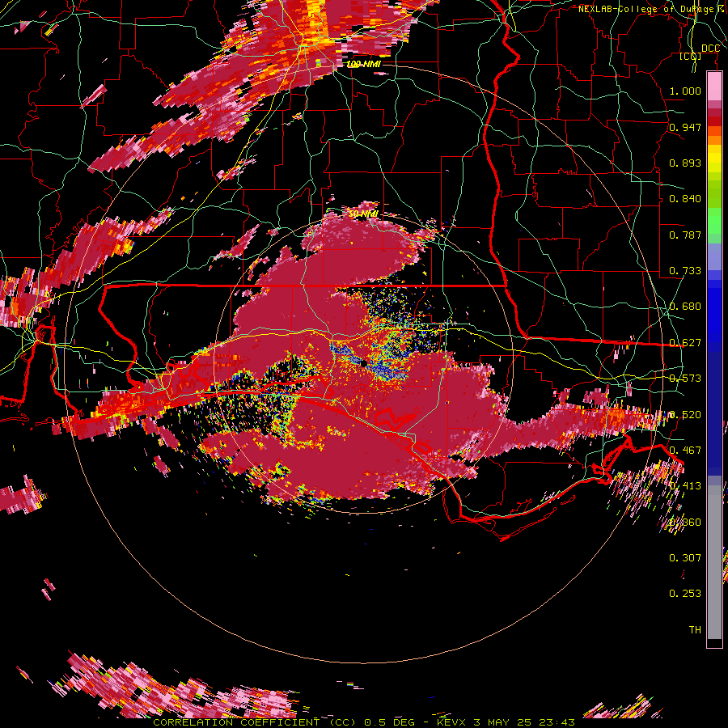Select the 0.360 scale value
The image size is (728, 728).
tap(685, 523)
